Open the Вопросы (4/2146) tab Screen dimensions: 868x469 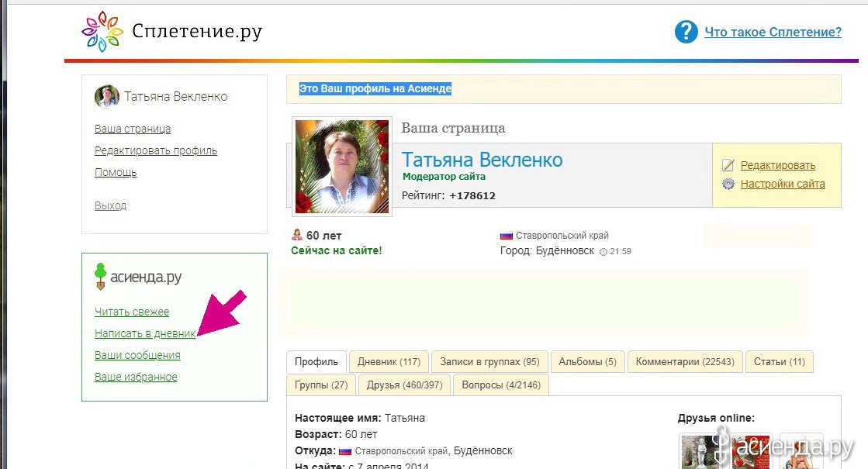501,385
